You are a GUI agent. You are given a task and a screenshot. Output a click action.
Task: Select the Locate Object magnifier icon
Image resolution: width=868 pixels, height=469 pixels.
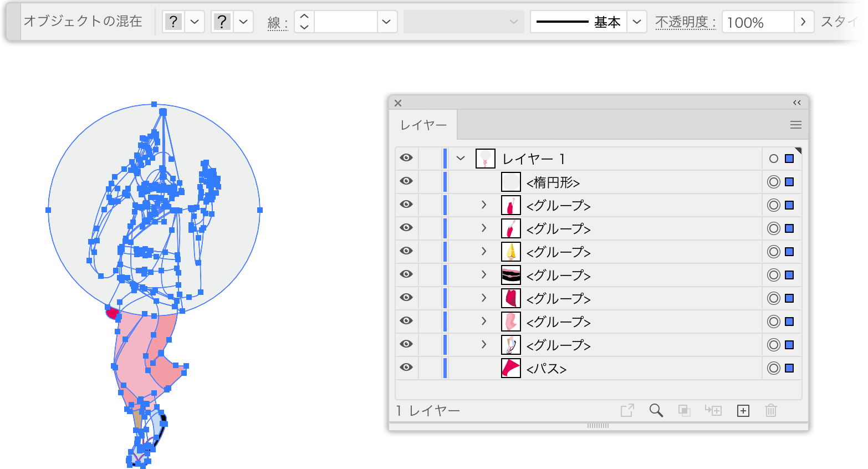pos(656,410)
